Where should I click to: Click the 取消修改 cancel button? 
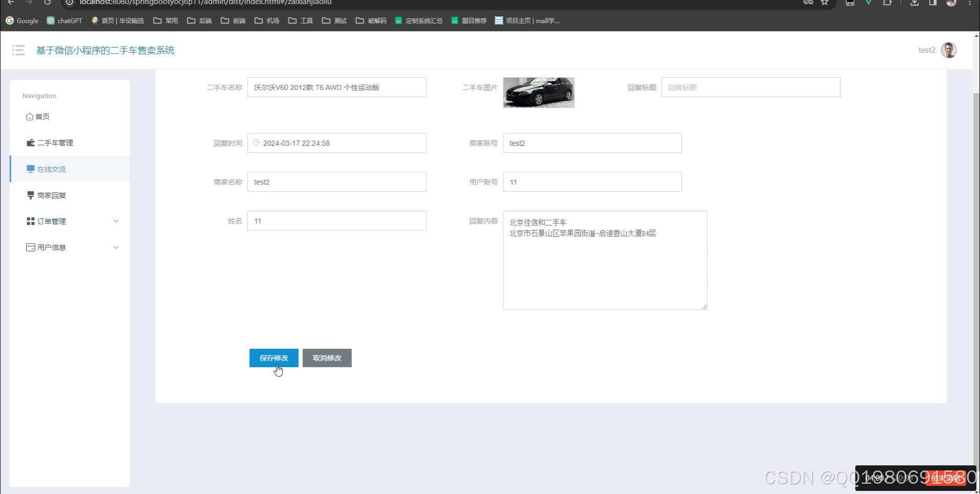click(x=327, y=357)
